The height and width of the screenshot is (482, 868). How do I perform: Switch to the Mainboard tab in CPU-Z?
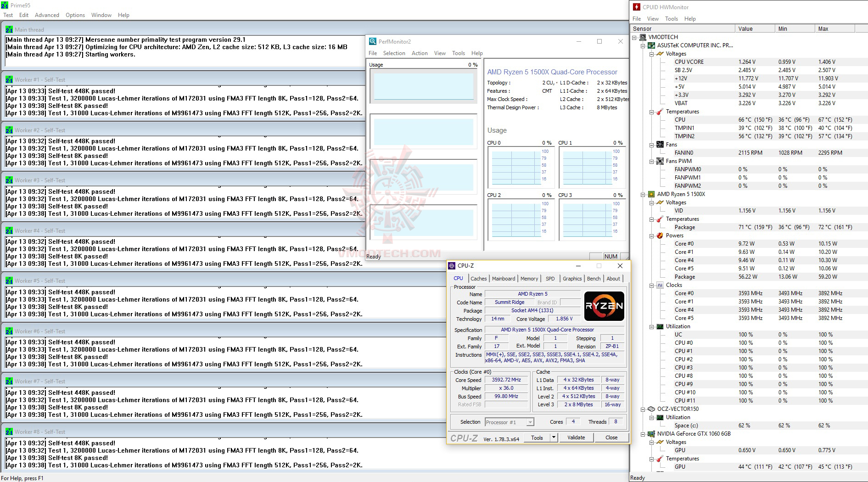[x=504, y=279]
